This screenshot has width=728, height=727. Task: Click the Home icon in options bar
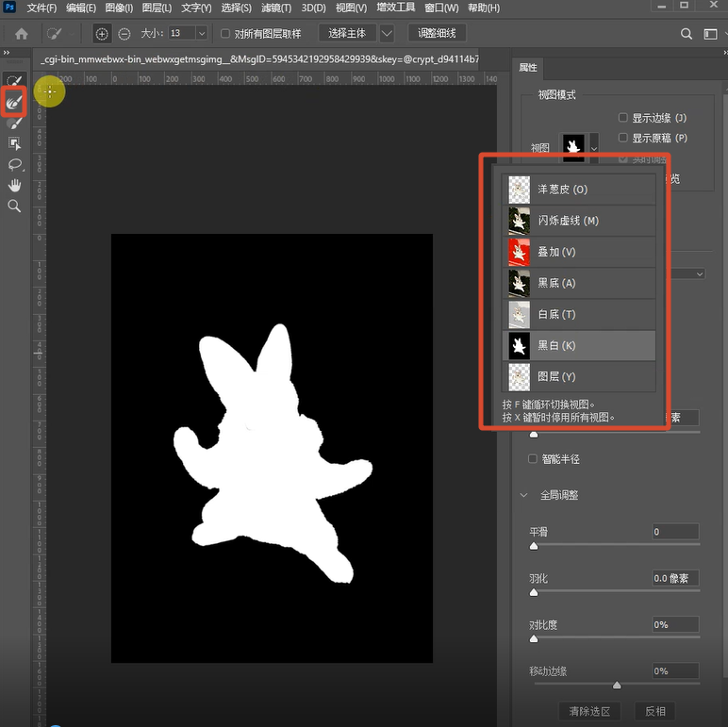[x=22, y=34]
